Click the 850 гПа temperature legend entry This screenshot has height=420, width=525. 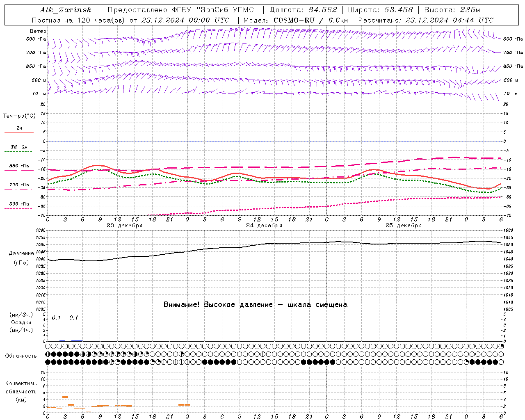coord(19,166)
